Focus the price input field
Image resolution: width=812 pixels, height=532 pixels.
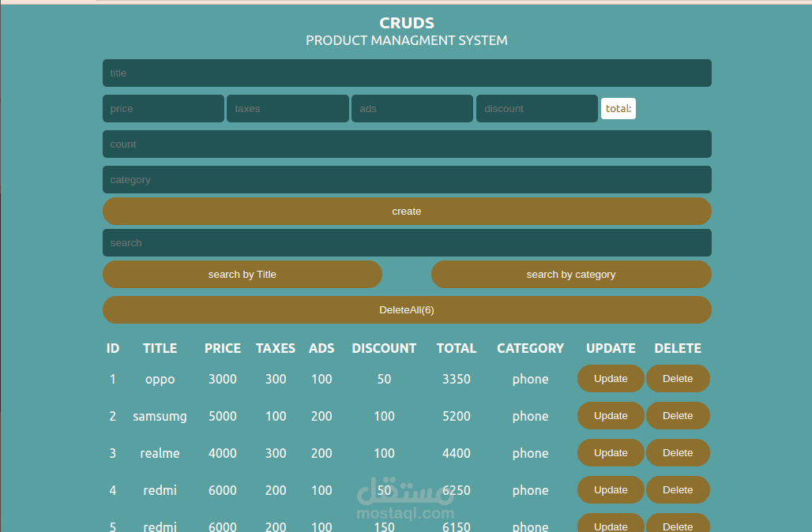[x=164, y=109]
